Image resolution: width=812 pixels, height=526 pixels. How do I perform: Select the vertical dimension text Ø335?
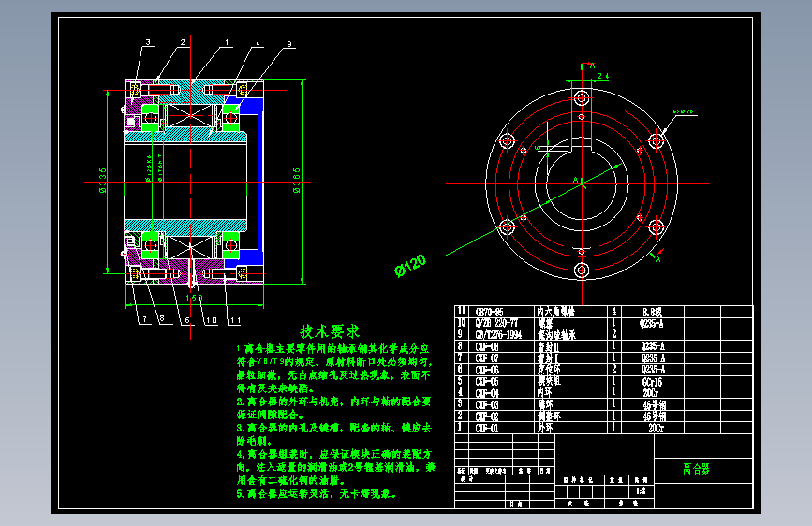coord(102,180)
